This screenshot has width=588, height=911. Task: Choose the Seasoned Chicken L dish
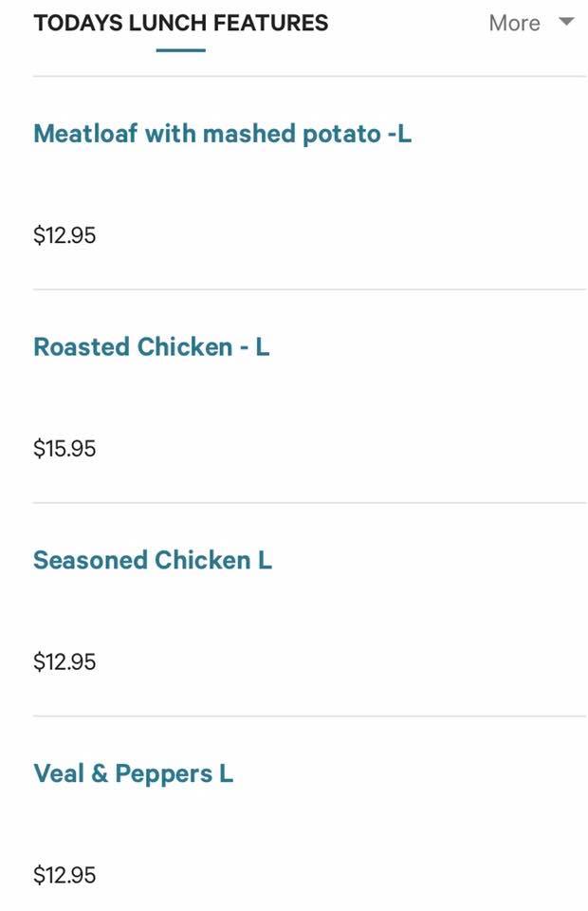point(152,561)
